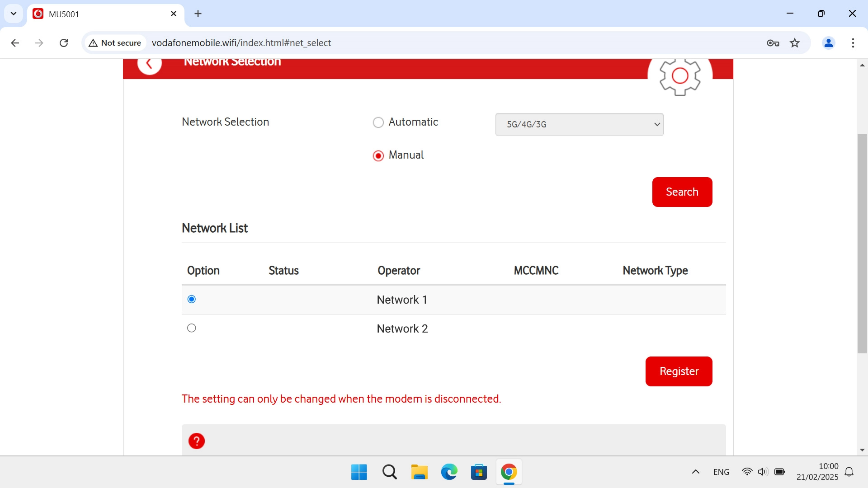The height and width of the screenshot is (488, 868).
Task: Select the Network 1 radio button
Action: pos(191,299)
